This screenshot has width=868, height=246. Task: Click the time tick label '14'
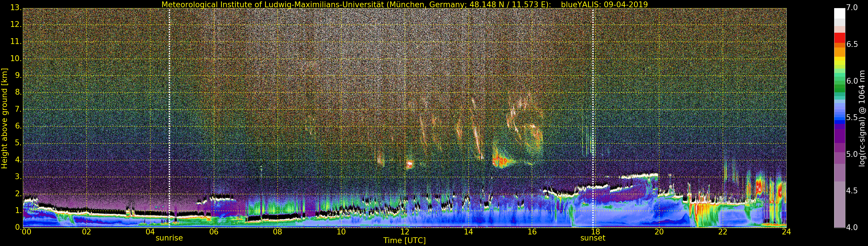click(468, 232)
